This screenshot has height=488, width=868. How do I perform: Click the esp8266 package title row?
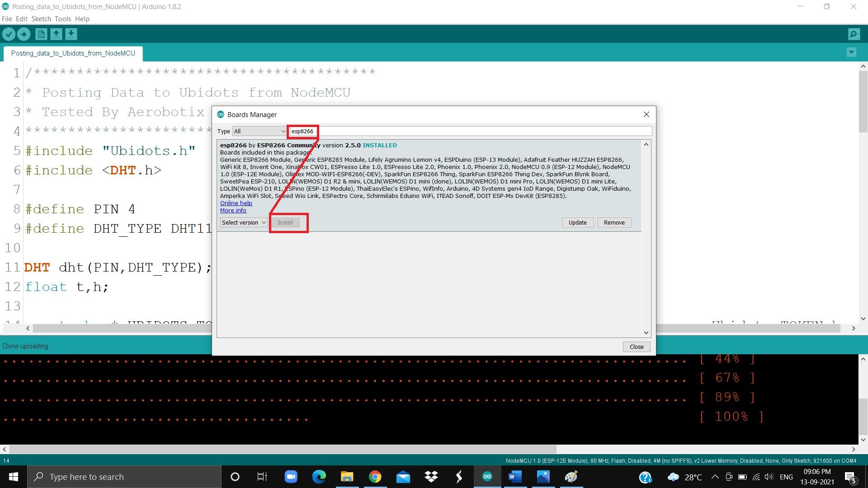tap(308, 145)
